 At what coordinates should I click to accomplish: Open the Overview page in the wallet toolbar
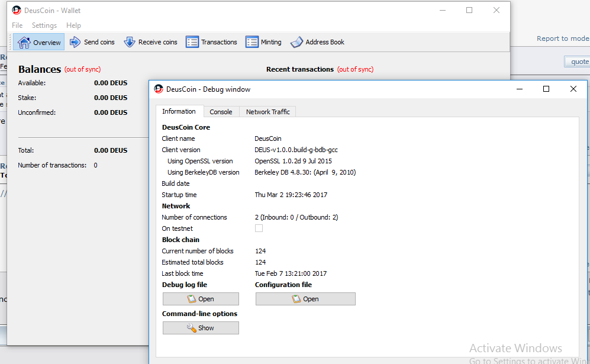(38, 42)
